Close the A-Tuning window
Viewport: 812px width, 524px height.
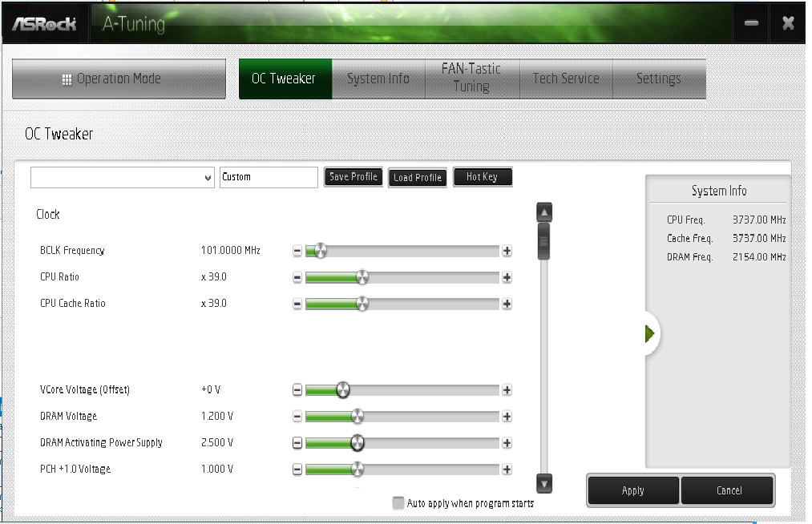tap(788, 23)
